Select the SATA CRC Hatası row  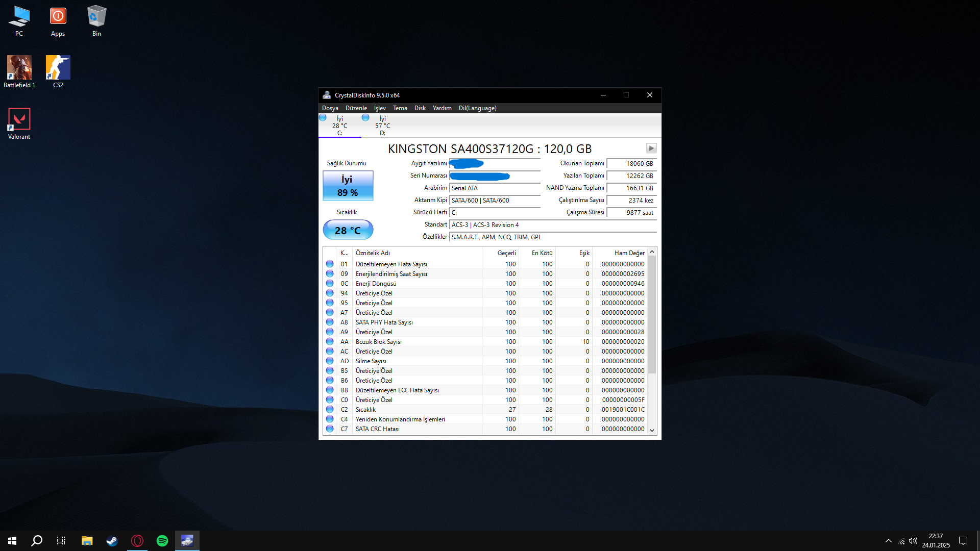coord(485,429)
